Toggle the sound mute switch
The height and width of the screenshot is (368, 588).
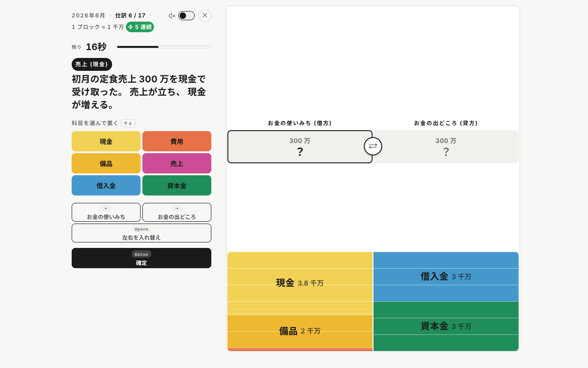coord(187,16)
